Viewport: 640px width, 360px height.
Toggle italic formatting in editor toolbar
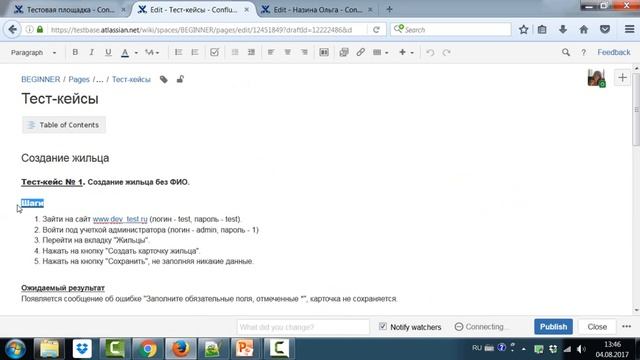(x=91, y=52)
